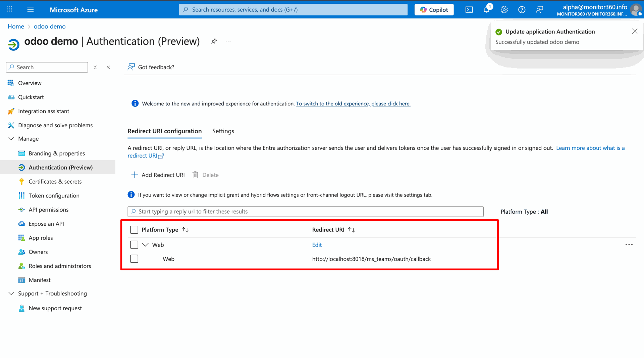Collapse the left sidebar menu
644x358 pixels.
tap(108, 67)
